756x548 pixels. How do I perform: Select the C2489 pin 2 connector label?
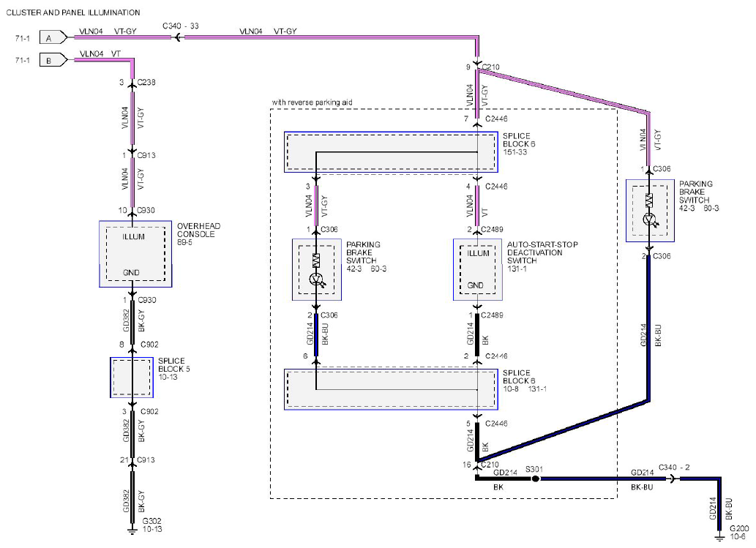(x=492, y=230)
